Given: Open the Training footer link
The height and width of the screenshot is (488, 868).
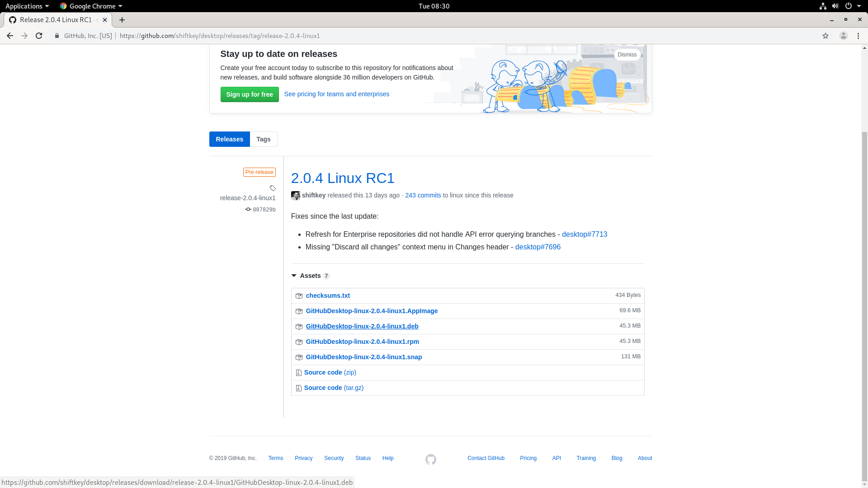Looking at the screenshot, I should 586,458.
